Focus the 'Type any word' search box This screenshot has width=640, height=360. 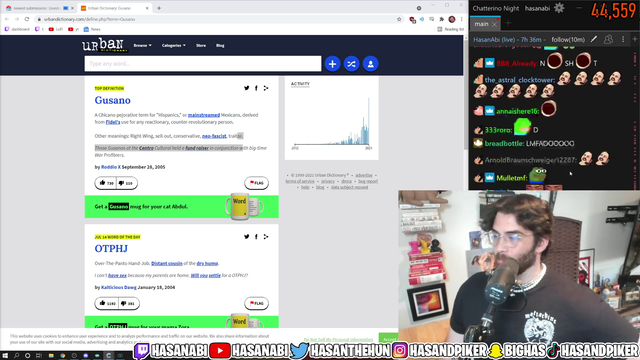point(203,64)
